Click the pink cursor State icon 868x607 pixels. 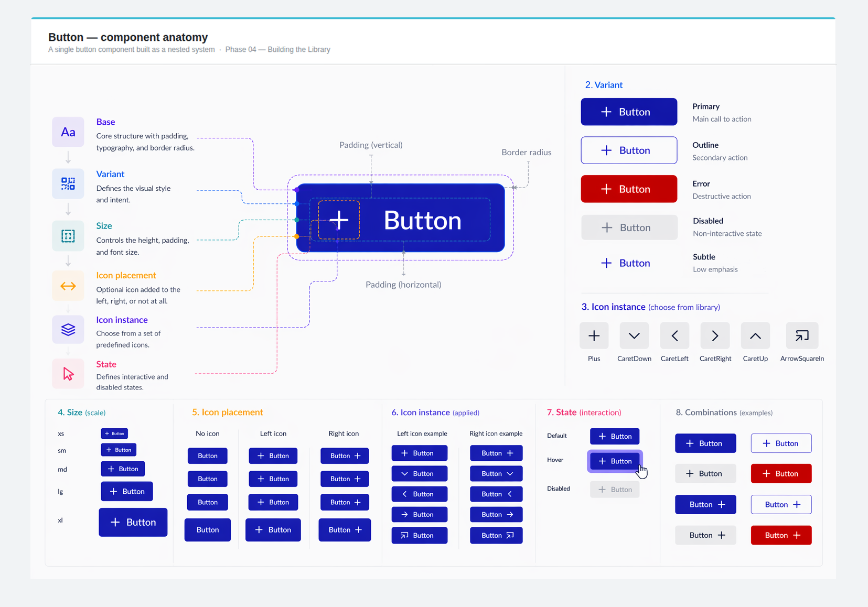point(68,373)
